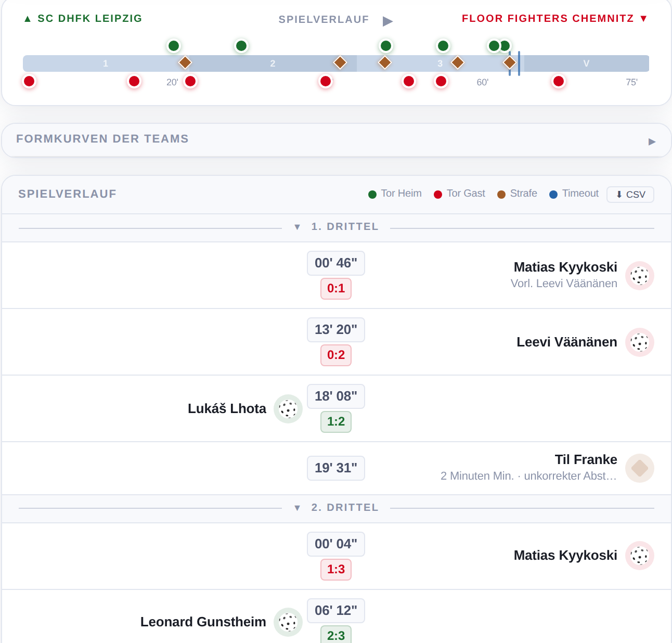Download the match events as CSV
The image size is (672, 643).
click(630, 195)
